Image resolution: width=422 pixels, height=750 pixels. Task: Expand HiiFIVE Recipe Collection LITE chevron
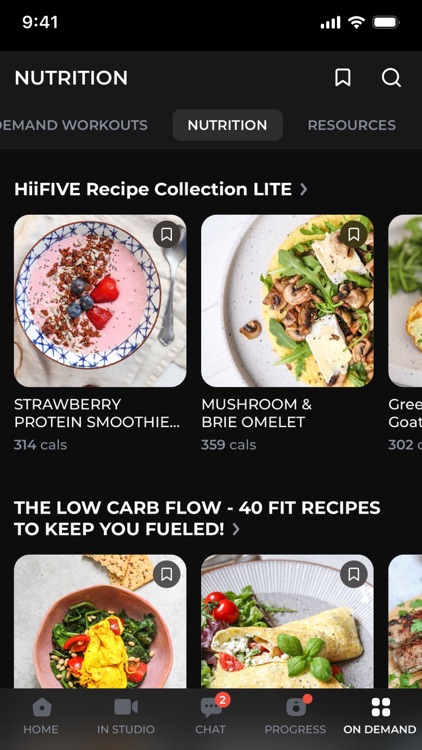click(x=303, y=189)
